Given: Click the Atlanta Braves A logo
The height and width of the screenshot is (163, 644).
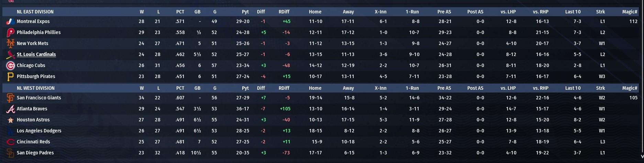Looking at the screenshot, I should tap(11, 109).
